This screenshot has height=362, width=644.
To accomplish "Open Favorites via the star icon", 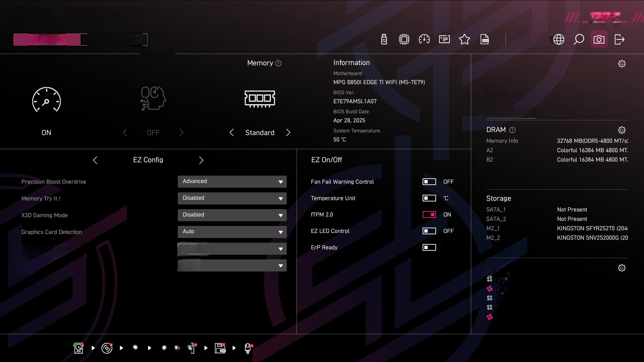I will click(x=465, y=39).
